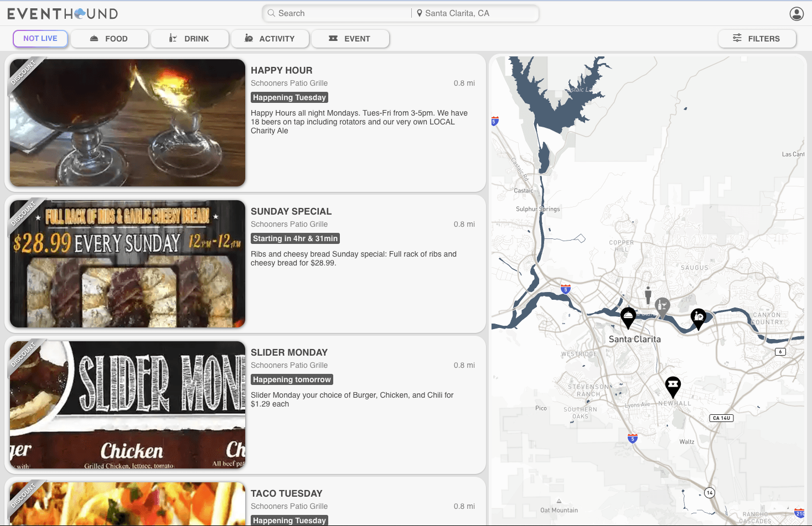
Task: Expand the FILTERS options panel
Action: tap(757, 39)
